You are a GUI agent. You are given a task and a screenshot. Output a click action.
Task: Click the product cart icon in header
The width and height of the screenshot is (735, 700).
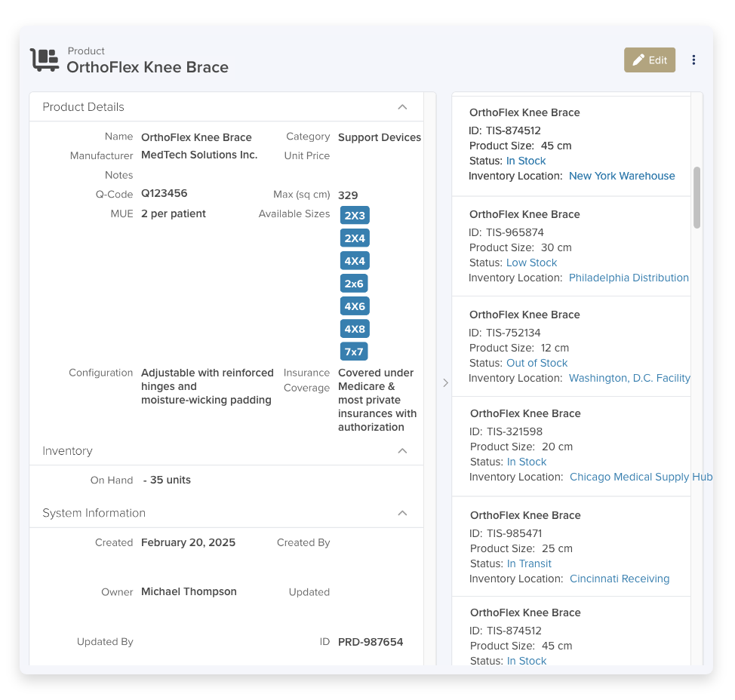45,60
